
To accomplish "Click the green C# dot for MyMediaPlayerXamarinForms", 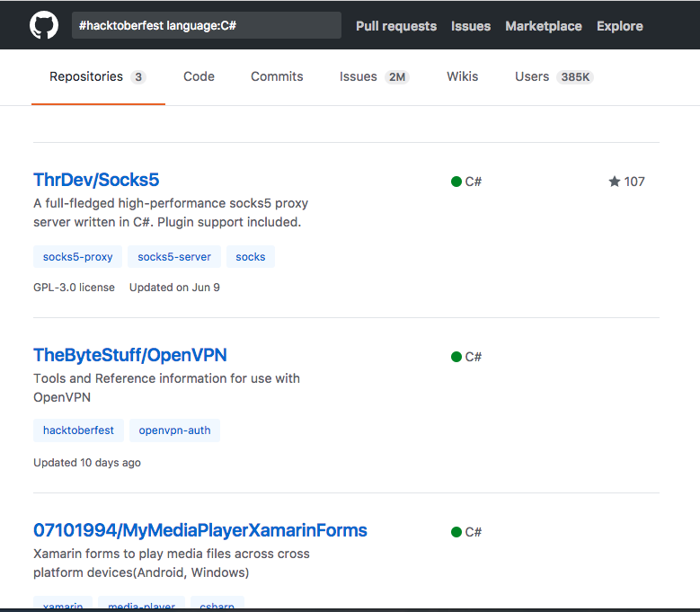I will pos(456,532).
